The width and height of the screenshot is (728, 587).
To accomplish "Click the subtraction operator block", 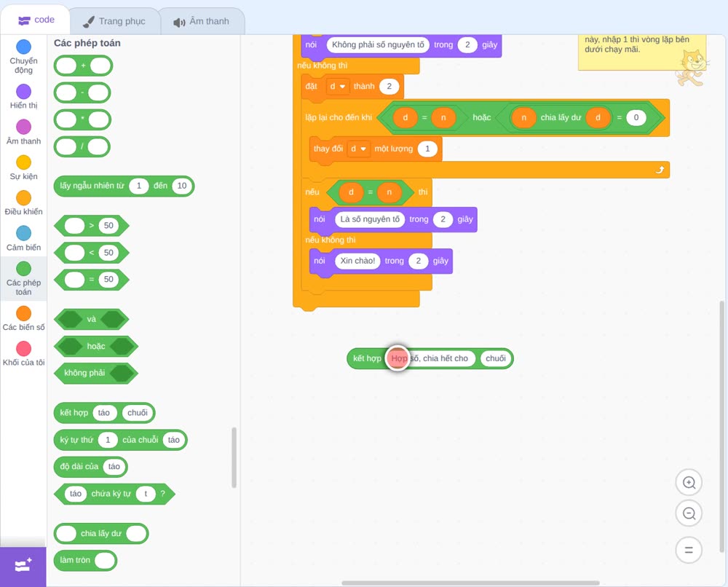I will point(82,92).
